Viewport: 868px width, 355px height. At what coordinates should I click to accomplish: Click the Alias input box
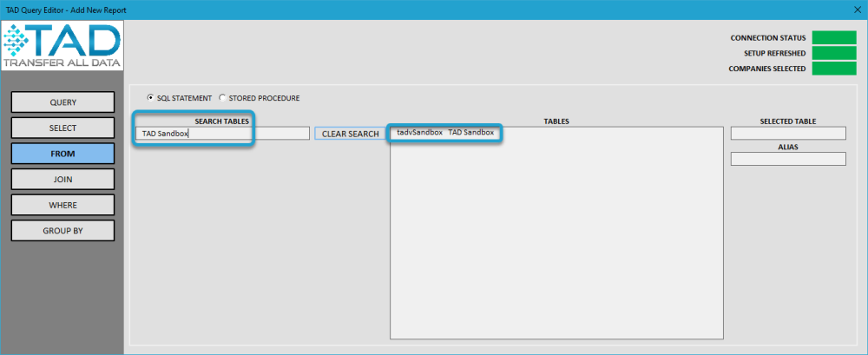(x=788, y=159)
